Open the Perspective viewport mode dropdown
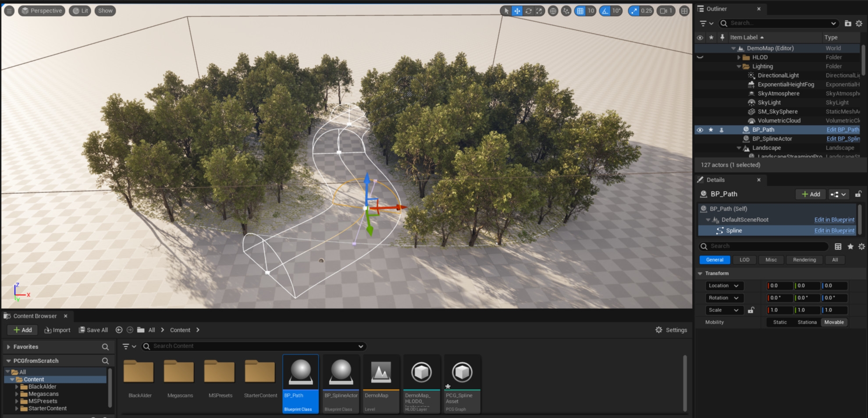 pyautogui.click(x=42, y=11)
